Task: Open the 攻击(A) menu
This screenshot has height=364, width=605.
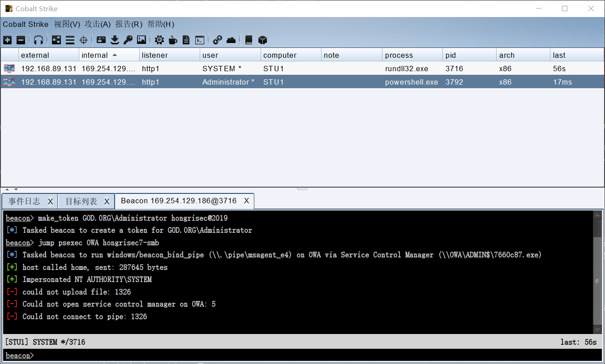Action: click(98, 24)
